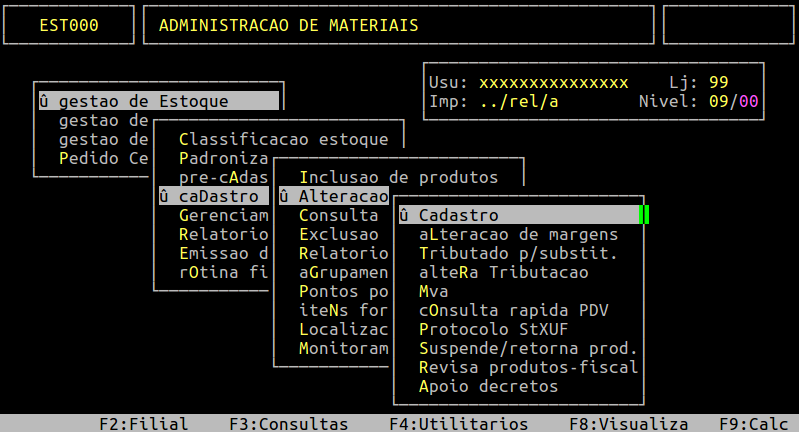Select 'Suspende/retorna prod.' entry
This screenshot has height=432, width=799.
pos(528,348)
